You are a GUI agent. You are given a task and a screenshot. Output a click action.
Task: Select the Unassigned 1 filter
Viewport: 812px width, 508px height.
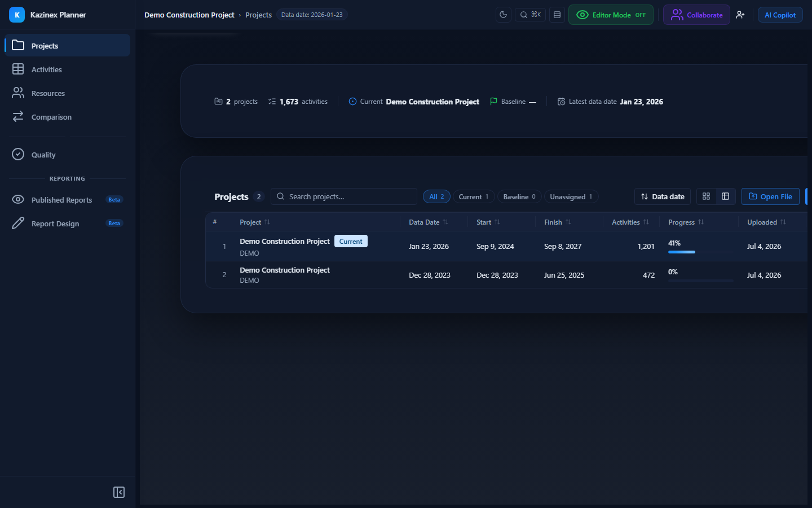571,196
